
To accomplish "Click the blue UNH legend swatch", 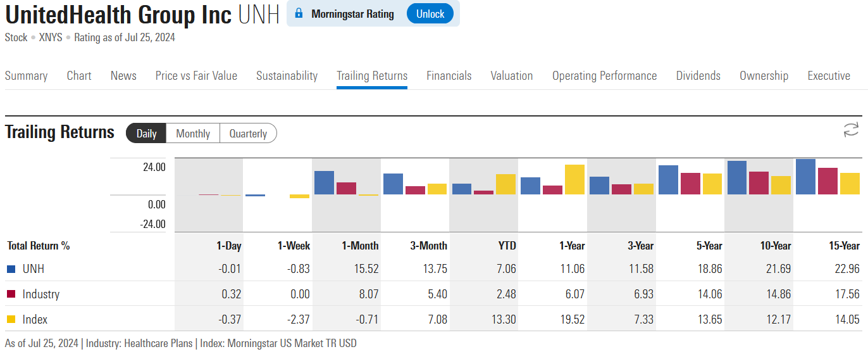I will pyautogui.click(x=11, y=269).
